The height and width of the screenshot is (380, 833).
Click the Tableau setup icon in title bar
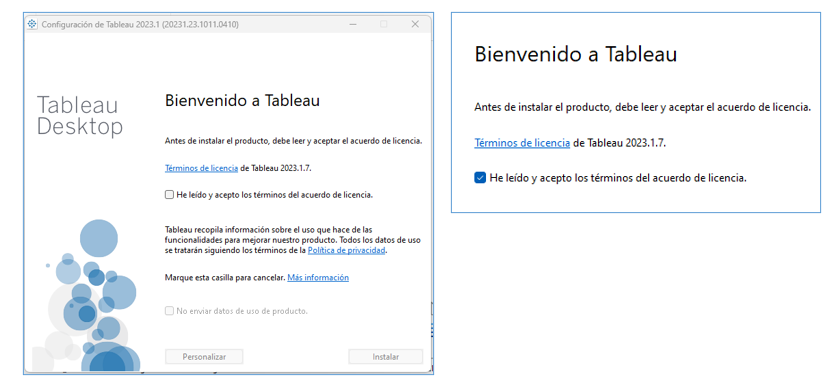[32, 24]
